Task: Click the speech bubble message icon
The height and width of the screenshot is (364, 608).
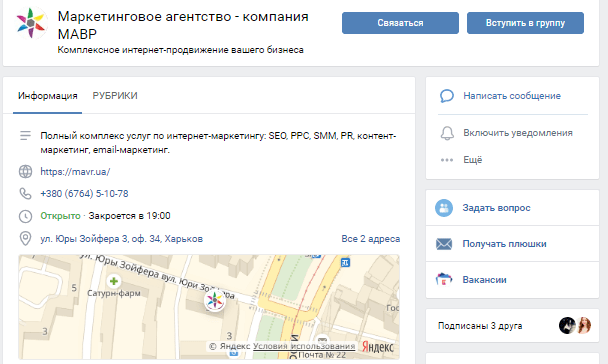Action: tap(447, 96)
